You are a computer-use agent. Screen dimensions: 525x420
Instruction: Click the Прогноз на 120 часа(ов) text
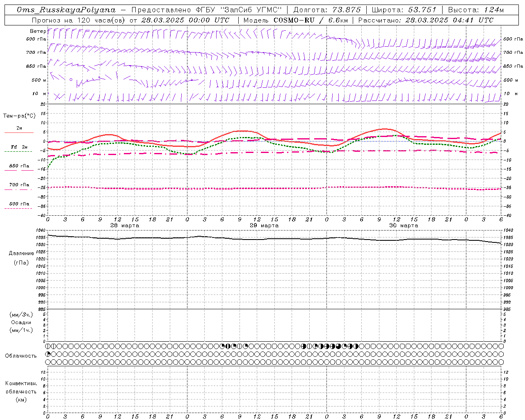78,20
